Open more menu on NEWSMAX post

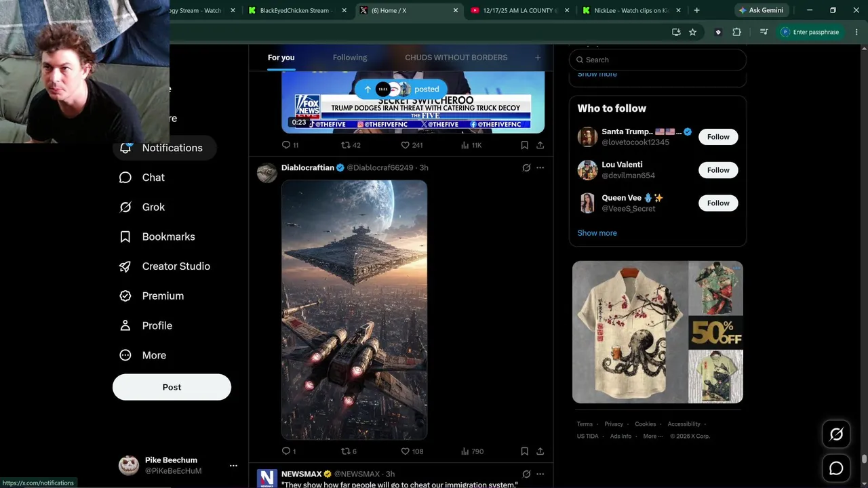click(540, 474)
